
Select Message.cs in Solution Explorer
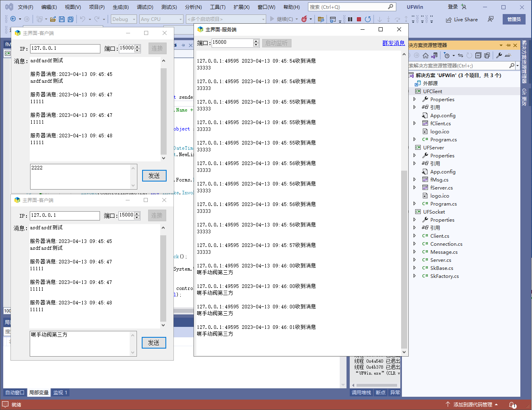(x=444, y=252)
